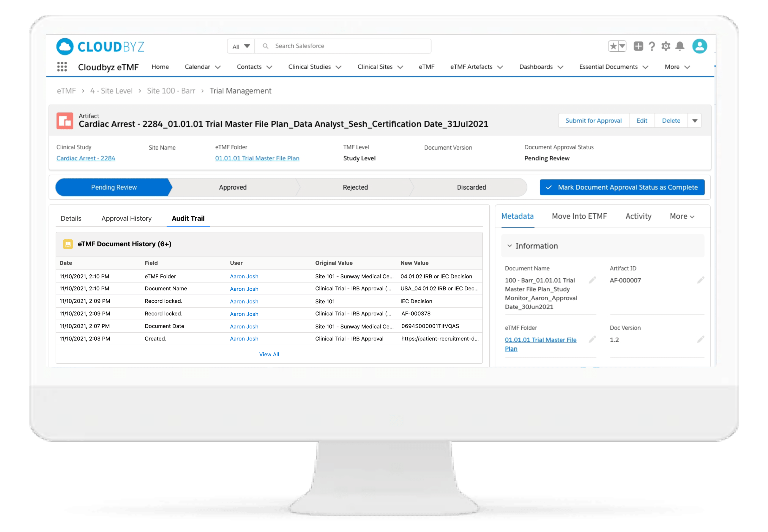Viewport: 768px width, 532px height.
Task: Go to Home tab
Action: [x=160, y=67]
